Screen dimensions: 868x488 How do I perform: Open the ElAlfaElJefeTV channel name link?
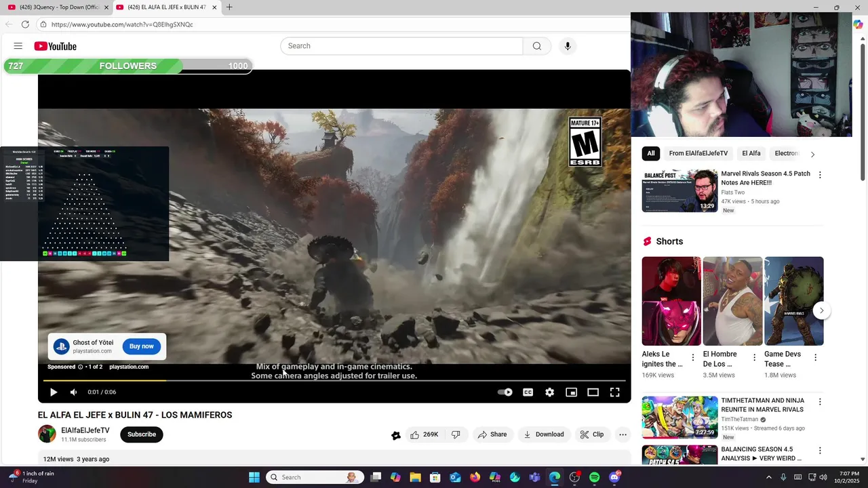[x=85, y=430]
